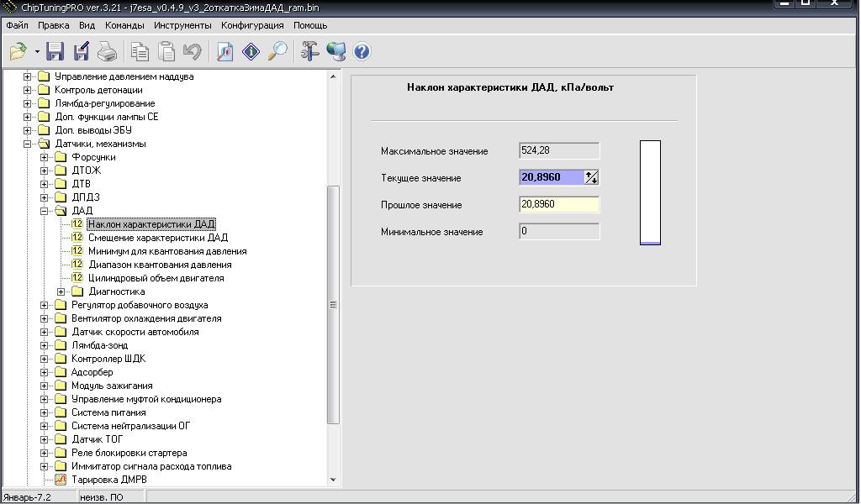Select Минимум для квантования давления item
This screenshot has height=504, width=861.
(167, 251)
